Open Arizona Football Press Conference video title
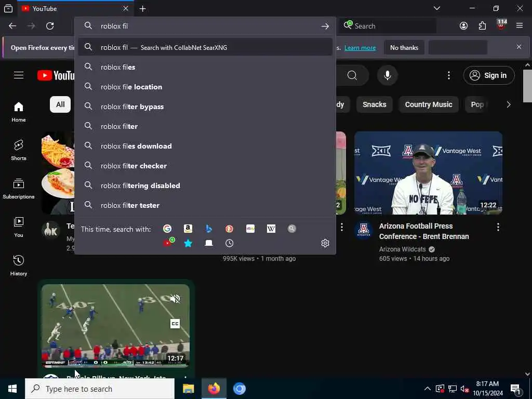The height and width of the screenshot is (399, 532). coord(424,231)
